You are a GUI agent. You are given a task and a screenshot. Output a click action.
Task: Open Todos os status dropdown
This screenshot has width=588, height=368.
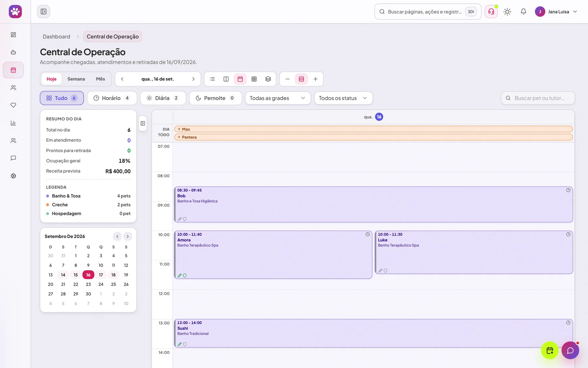343,98
